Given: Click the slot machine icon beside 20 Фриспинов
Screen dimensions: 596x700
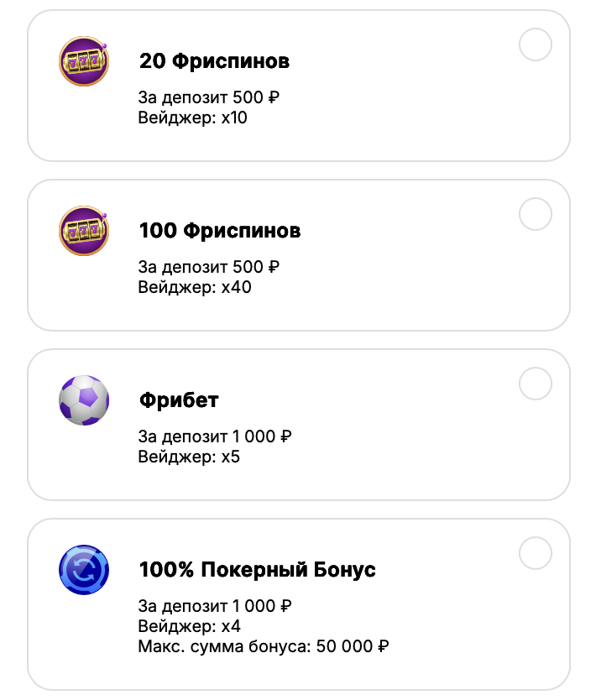Looking at the screenshot, I should tap(84, 61).
